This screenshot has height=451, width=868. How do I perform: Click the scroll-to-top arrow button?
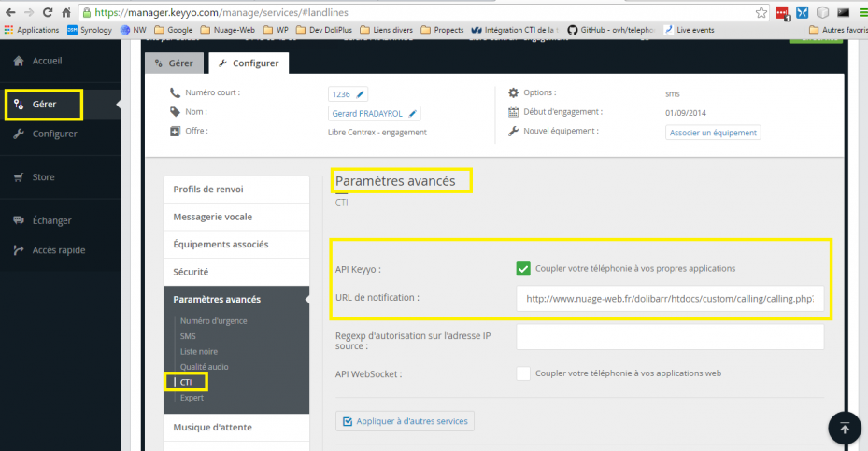[845, 428]
